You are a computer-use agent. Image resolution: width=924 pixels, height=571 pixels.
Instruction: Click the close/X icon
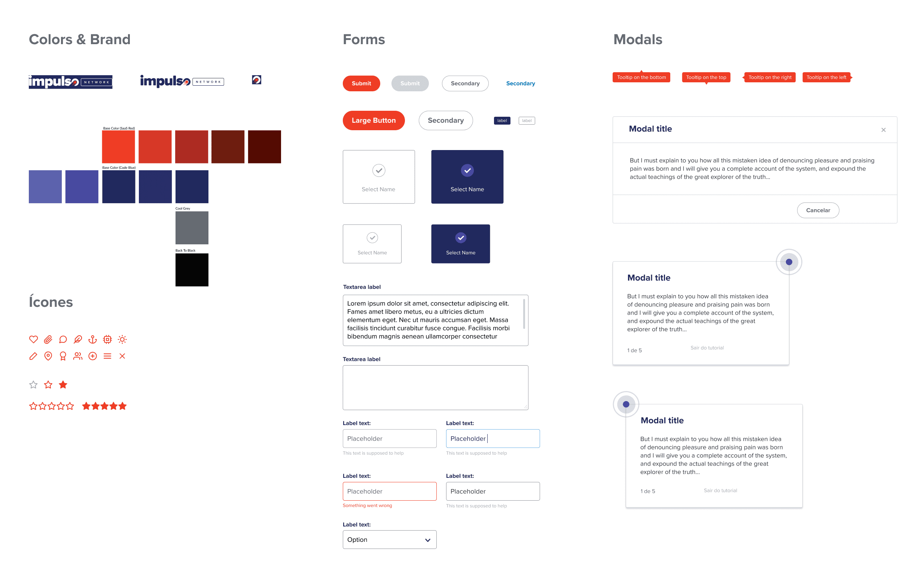(x=883, y=129)
